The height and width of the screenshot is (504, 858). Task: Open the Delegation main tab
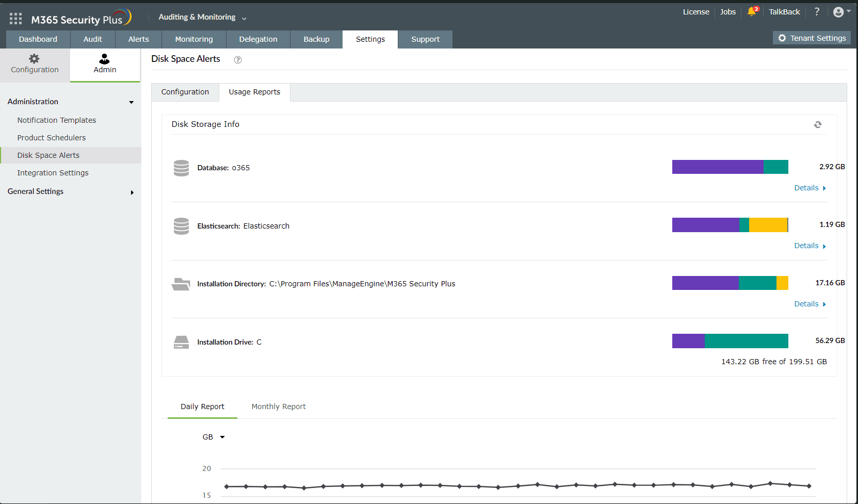point(258,39)
